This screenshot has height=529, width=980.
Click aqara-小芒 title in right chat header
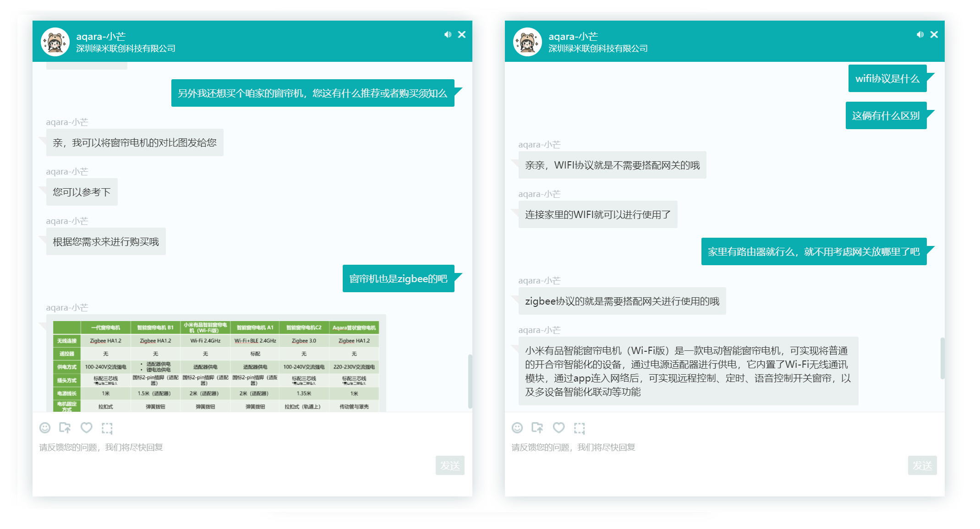tap(573, 36)
